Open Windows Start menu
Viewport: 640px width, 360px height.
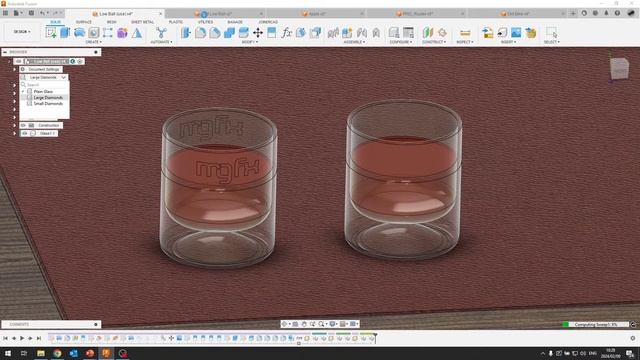[x=8, y=353]
